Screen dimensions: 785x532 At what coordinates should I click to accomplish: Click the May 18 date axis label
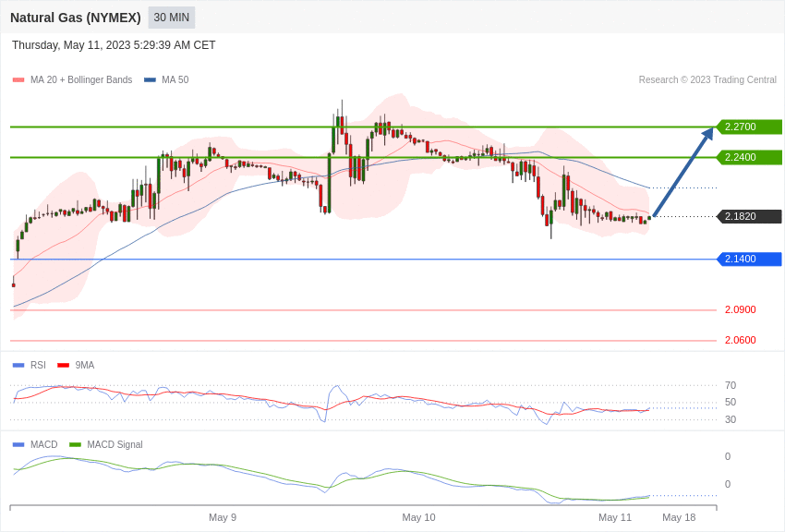point(679,517)
